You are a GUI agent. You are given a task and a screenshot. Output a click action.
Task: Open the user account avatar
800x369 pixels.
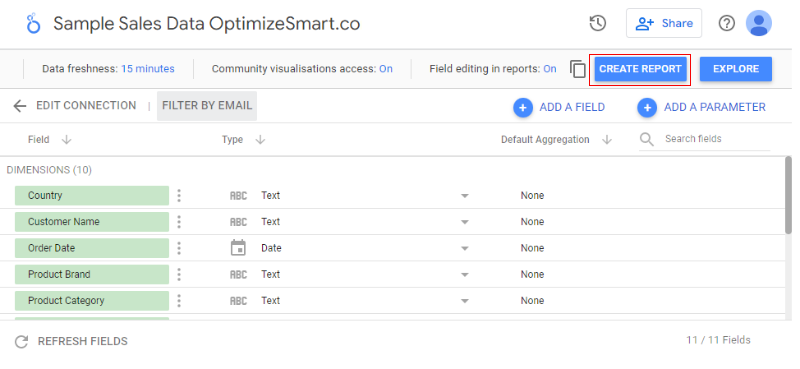click(759, 23)
